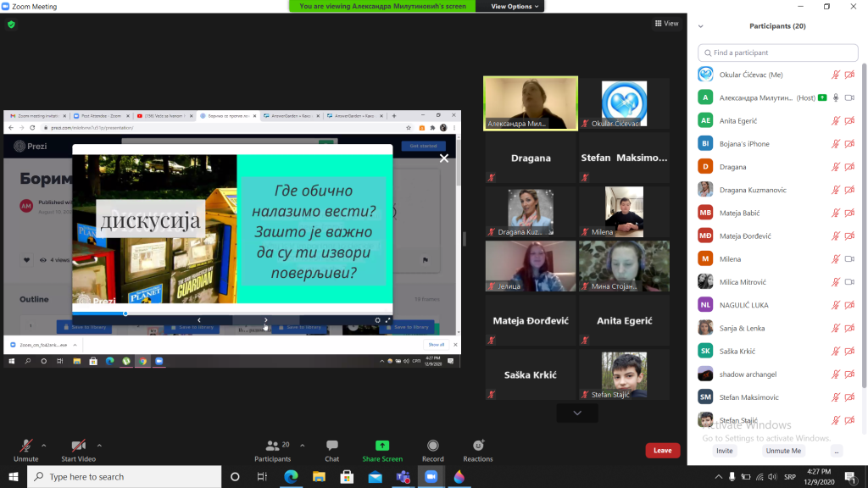The width and height of the screenshot is (868, 488).
Task: Open Microsoft Edge from the taskbar
Action: click(x=289, y=477)
